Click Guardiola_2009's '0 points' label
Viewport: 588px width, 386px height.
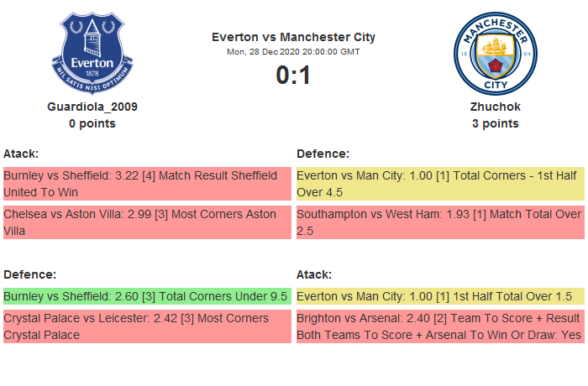point(92,123)
